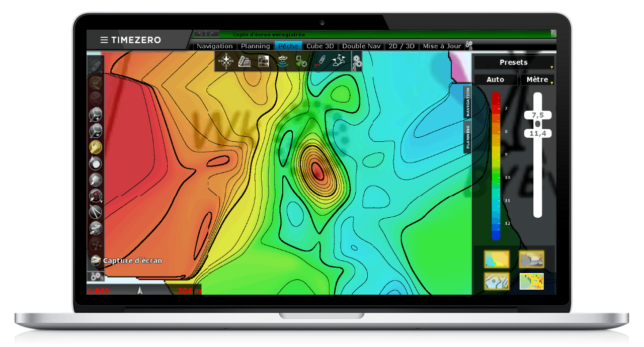Screen dimensions: 644x347
Task: Open the Presets dropdown
Action: pyautogui.click(x=514, y=63)
